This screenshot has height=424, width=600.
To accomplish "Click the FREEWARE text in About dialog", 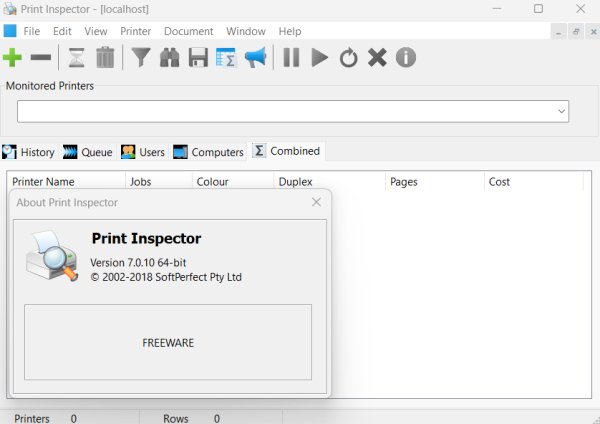I will coord(168,343).
